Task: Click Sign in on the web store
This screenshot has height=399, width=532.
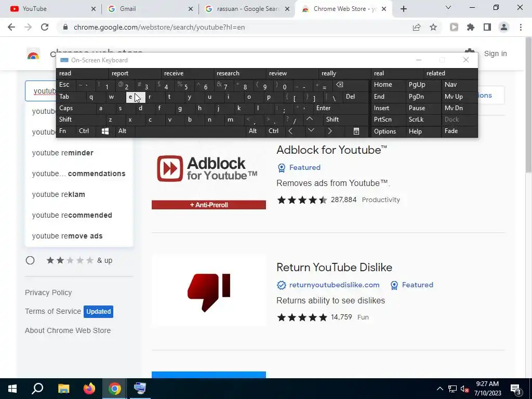Action: point(495,54)
